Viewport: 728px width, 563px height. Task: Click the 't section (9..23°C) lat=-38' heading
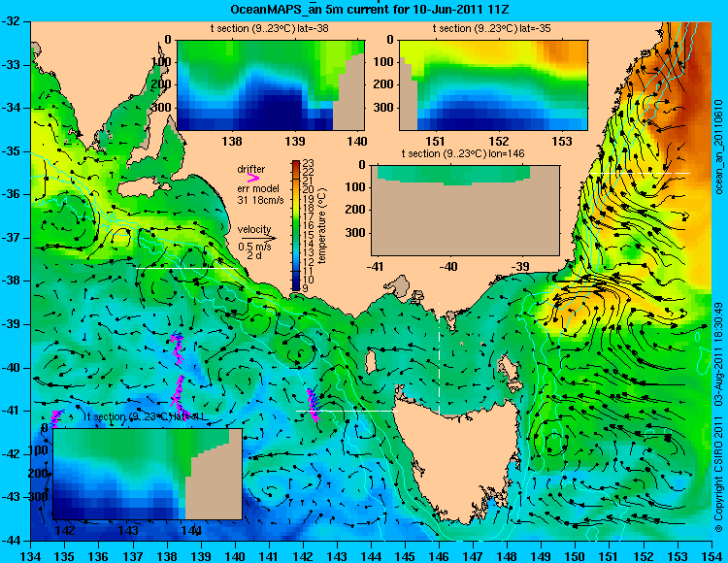[269, 28]
